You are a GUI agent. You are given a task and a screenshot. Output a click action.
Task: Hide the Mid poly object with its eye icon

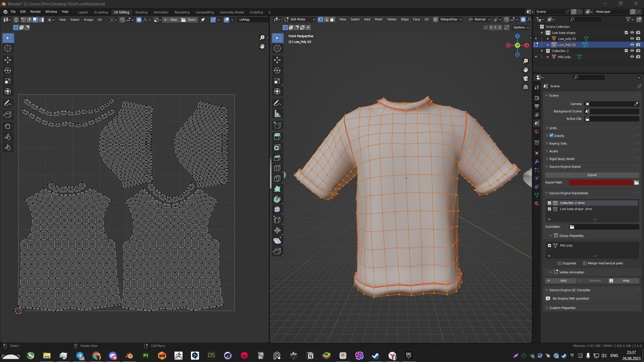pyautogui.click(x=632, y=57)
